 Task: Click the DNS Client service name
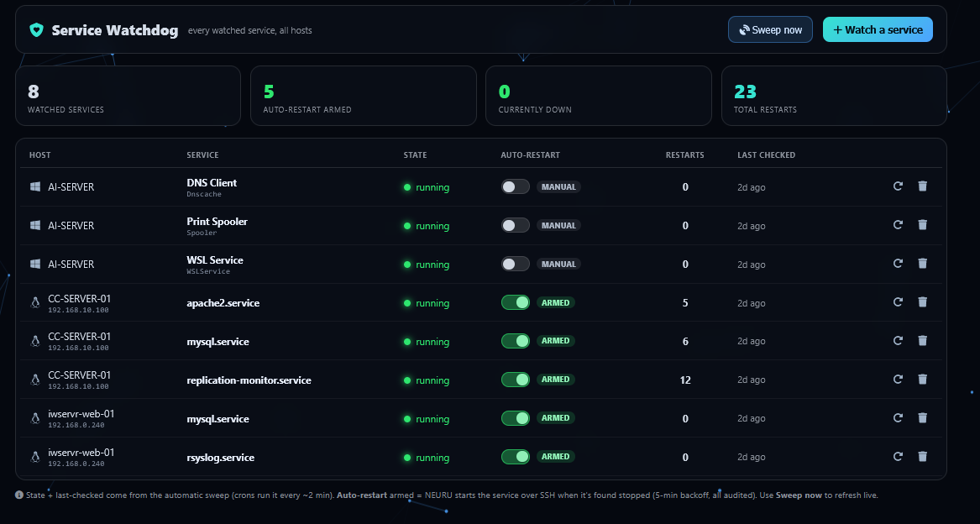(212, 182)
